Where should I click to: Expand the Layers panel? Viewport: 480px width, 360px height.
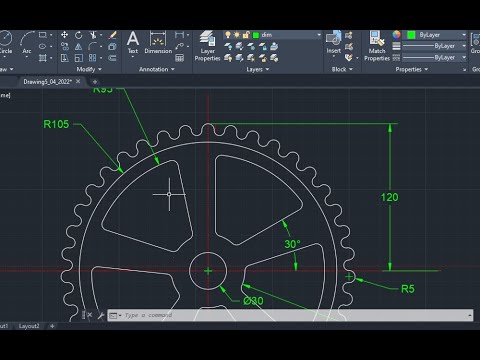[x=257, y=69]
